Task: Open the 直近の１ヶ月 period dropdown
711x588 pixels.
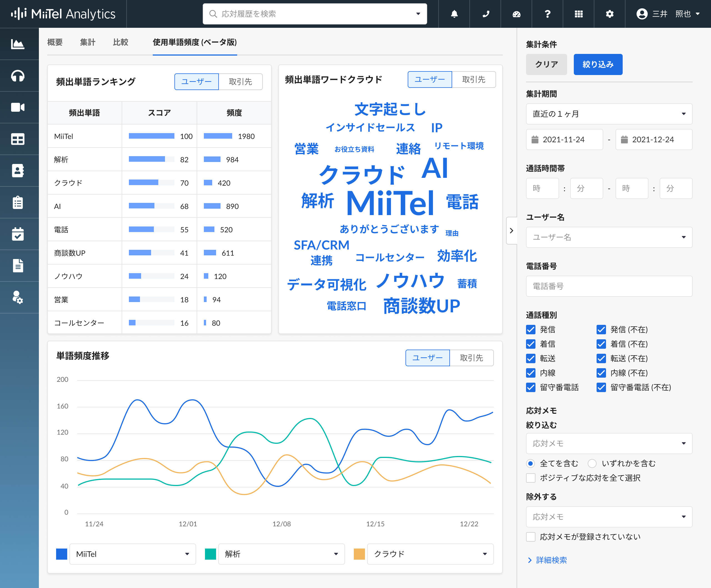Action: [x=609, y=114]
